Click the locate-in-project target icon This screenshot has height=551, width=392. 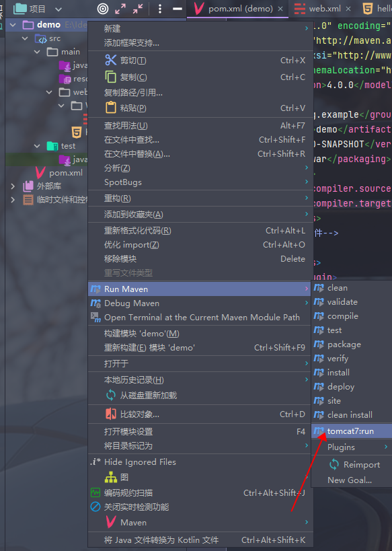tap(103, 9)
